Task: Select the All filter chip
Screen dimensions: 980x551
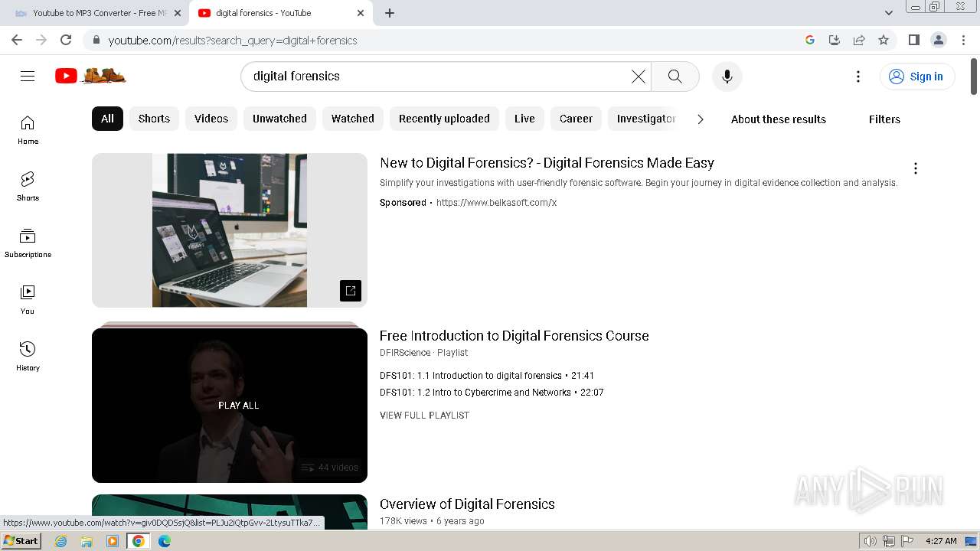Action: pos(107,119)
